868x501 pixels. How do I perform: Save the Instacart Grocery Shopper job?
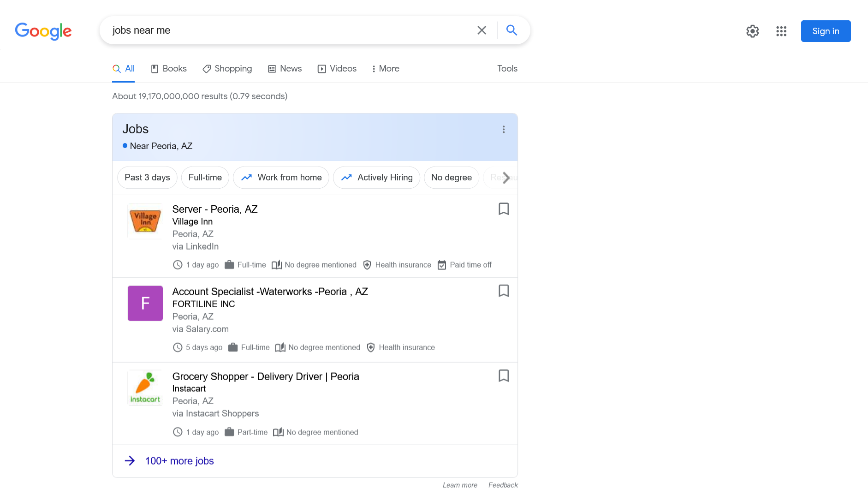coord(504,376)
